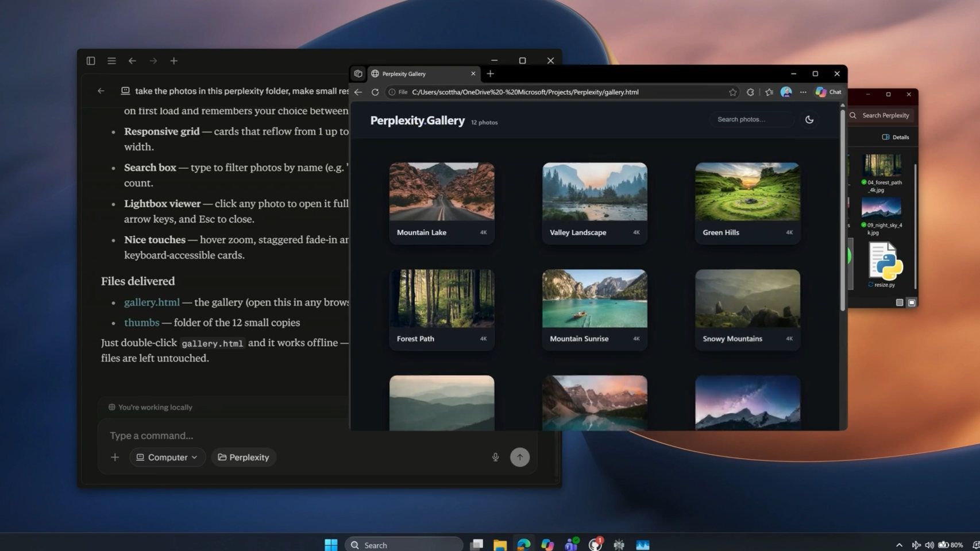Toggle dark mode with moon icon in gallery
This screenshot has height=551, width=980.
(x=809, y=119)
